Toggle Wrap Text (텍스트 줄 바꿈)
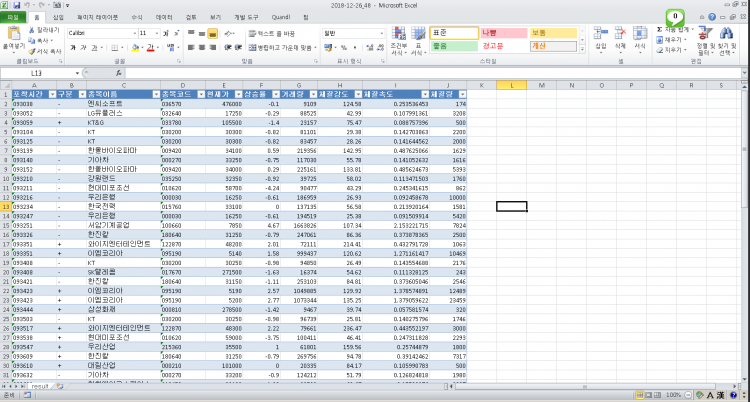750x402 pixels. click(268, 33)
